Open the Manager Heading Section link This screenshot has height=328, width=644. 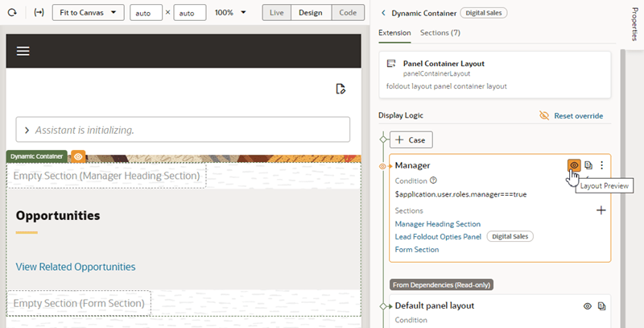point(438,224)
